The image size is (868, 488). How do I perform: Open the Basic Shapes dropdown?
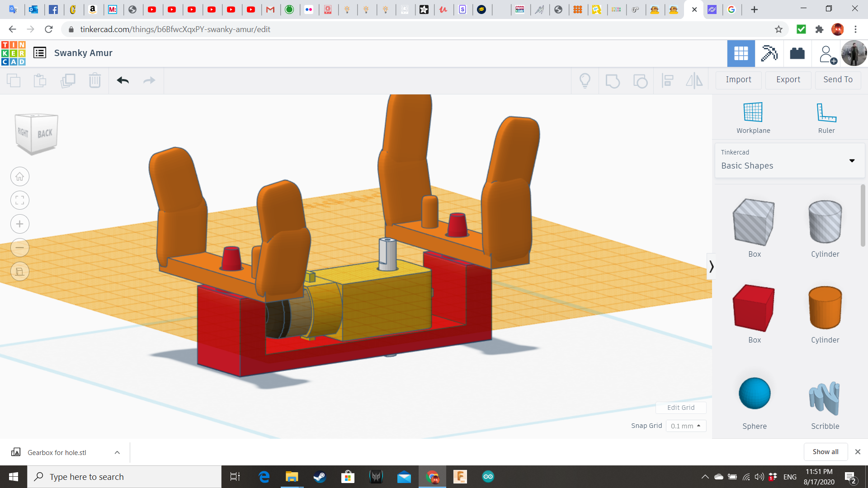(x=852, y=160)
